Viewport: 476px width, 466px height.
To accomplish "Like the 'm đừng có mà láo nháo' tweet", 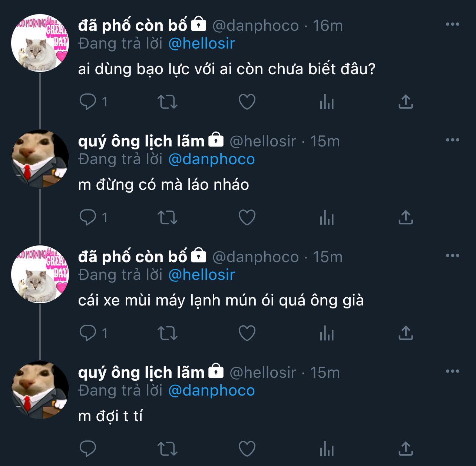I will point(247,218).
